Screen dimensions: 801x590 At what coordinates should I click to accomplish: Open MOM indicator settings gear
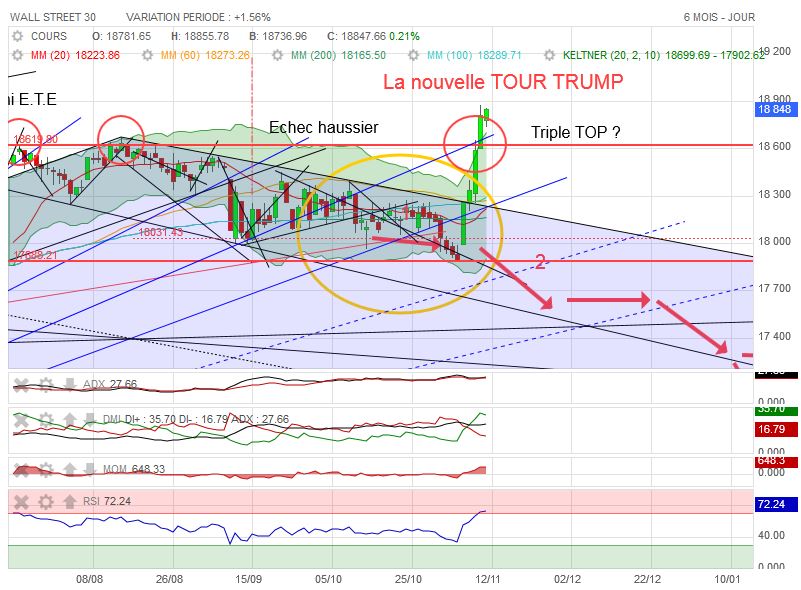pyautogui.click(x=45, y=469)
